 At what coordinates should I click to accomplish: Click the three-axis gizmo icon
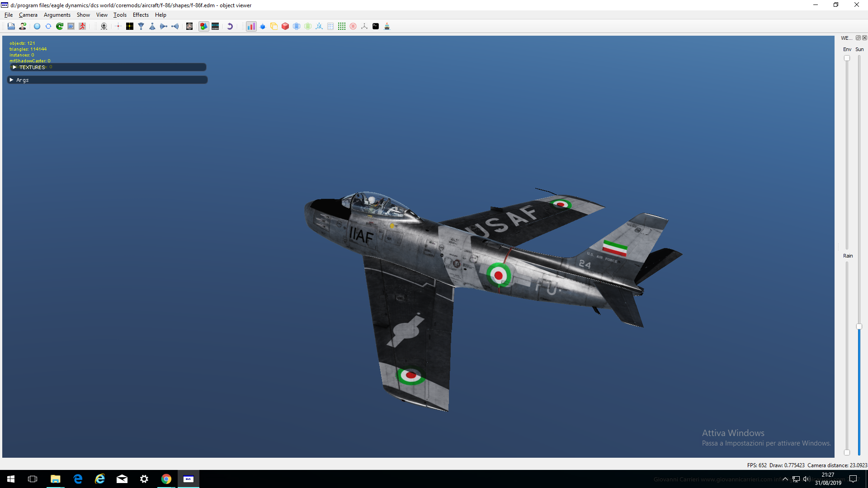click(364, 26)
